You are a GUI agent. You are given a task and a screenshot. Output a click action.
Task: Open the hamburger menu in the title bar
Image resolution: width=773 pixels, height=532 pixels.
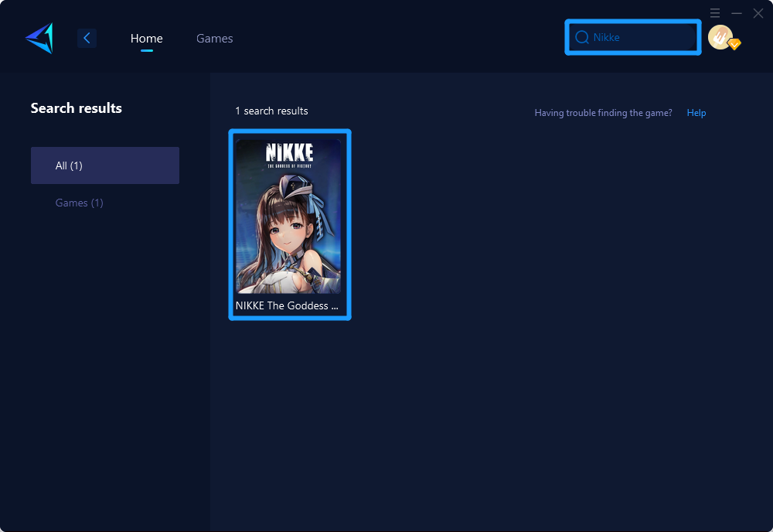click(715, 13)
